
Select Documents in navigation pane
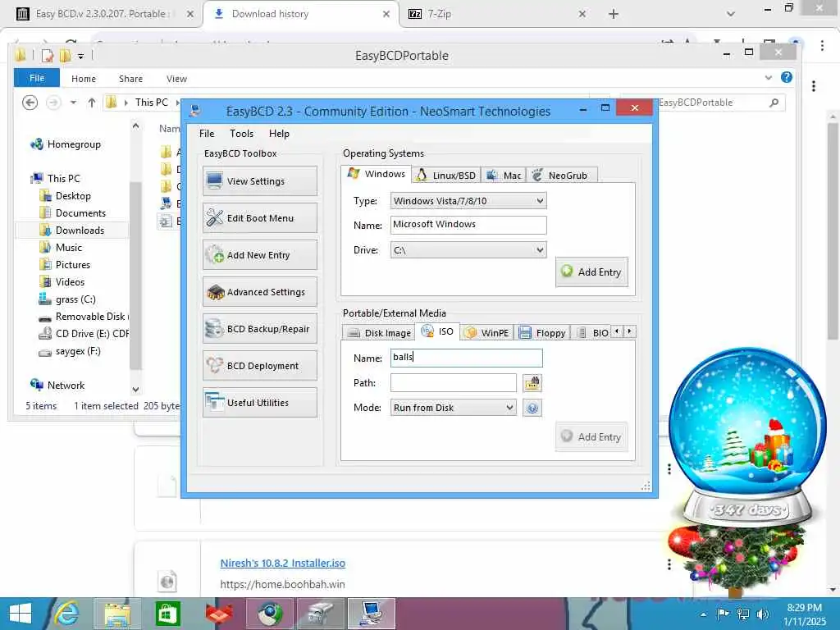tap(73, 213)
